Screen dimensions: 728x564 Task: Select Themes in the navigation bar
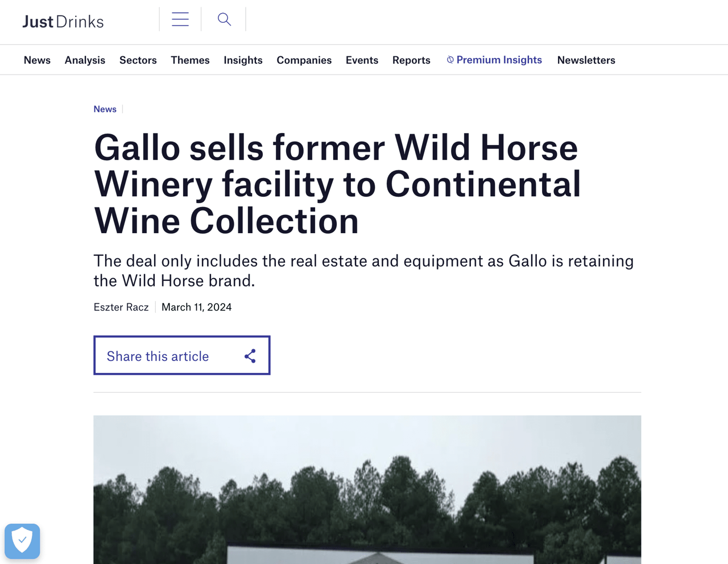pyautogui.click(x=190, y=60)
